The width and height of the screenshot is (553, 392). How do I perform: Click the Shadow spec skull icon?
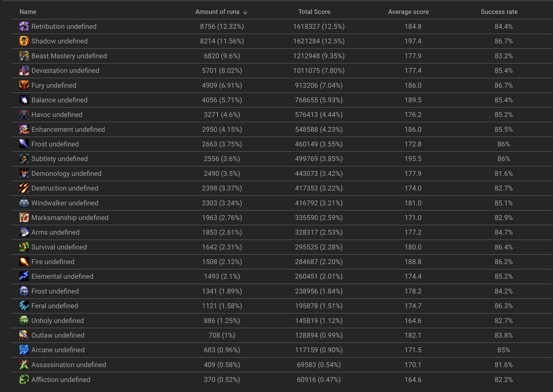(x=24, y=41)
